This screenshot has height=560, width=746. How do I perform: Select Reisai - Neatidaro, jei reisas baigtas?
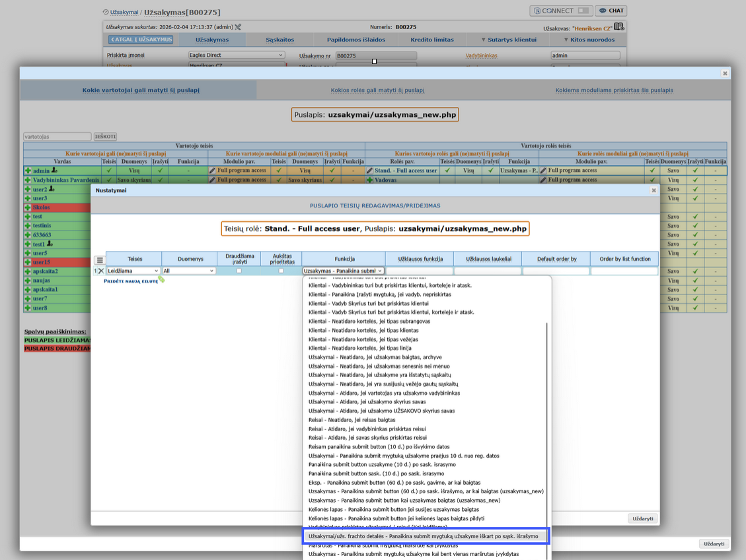pos(352,420)
